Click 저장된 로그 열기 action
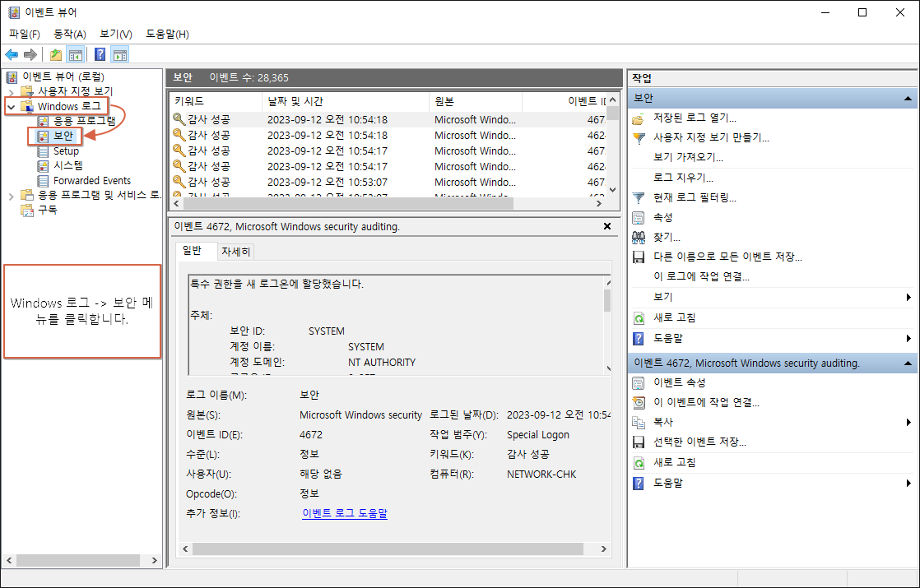920x588 pixels. pos(695,118)
